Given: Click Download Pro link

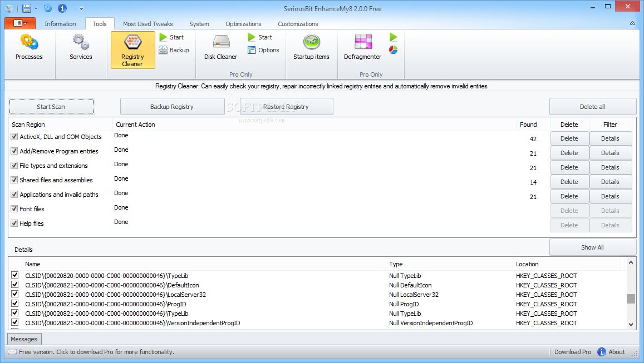Looking at the screenshot, I should [x=573, y=352].
